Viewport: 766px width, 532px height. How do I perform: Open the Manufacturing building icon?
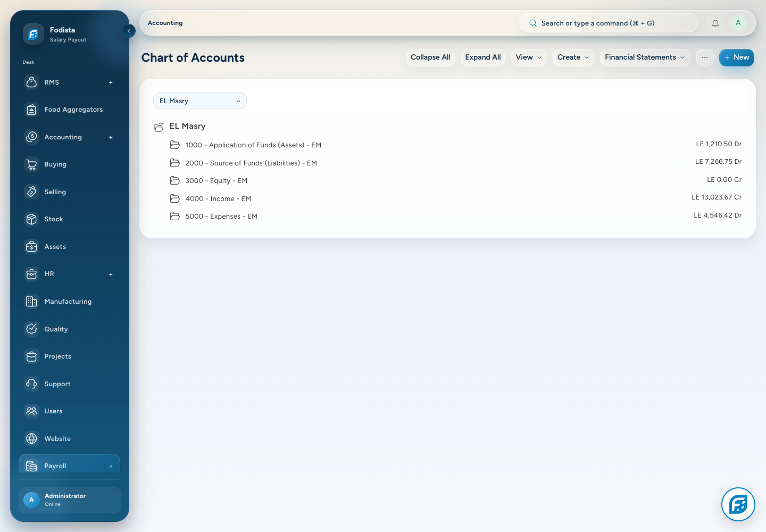[32, 302]
